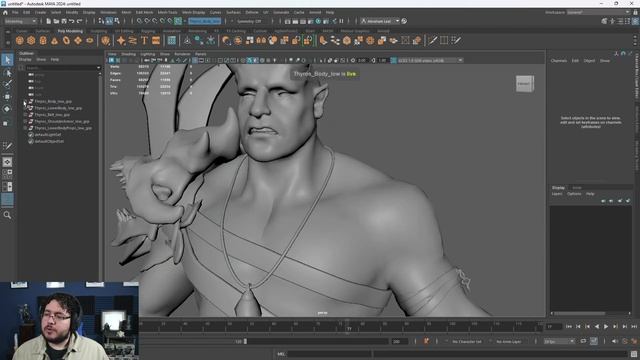640x360 pixels.
Task: Open No Character Set dropdown
Action: coord(467,341)
